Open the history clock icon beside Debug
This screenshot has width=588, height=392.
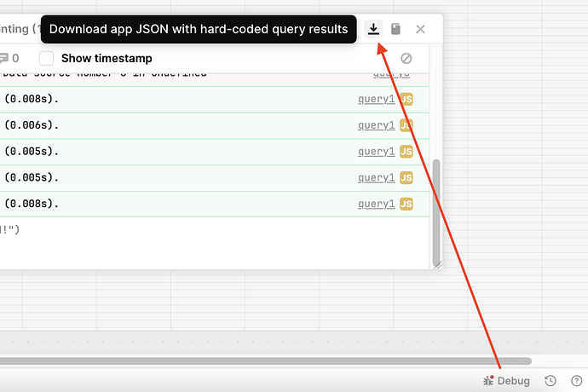(551, 381)
